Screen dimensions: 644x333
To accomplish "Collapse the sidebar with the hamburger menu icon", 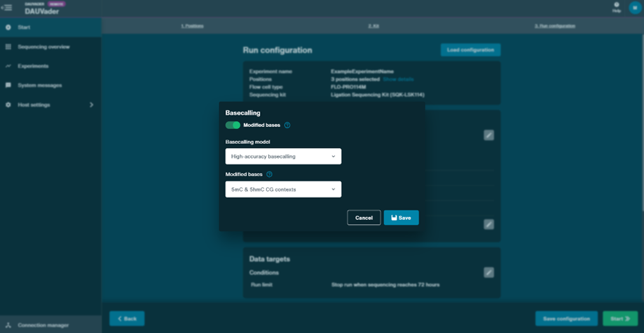I will pos(6,8).
